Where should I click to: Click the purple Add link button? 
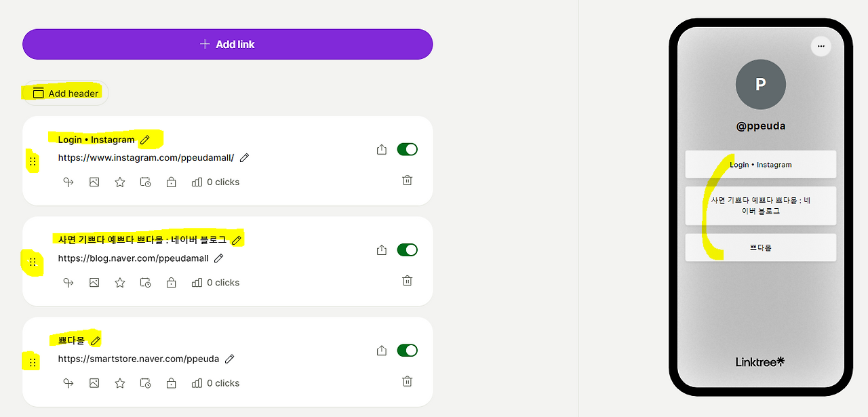coord(227,44)
